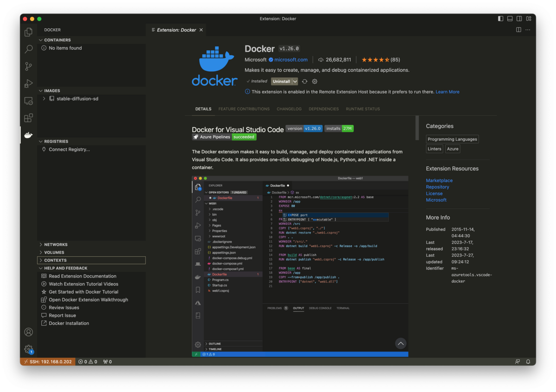The image size is (556, 392).
Task: Open the Microsoft resource link
Action: [x=436, y=200]
